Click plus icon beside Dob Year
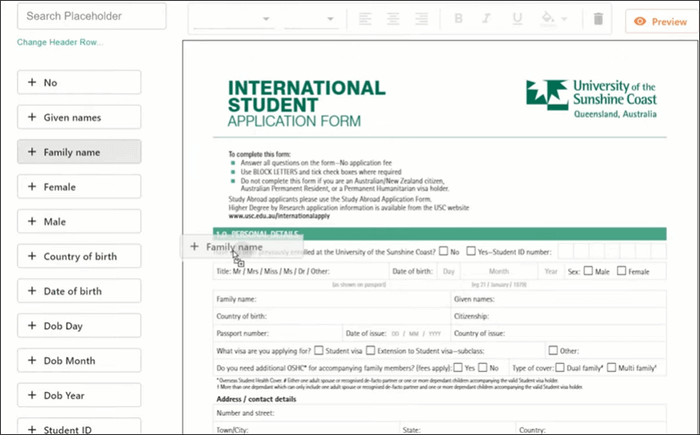Image resolution: width=700 pixels, height=435 pixels. (x=32, y=395)
